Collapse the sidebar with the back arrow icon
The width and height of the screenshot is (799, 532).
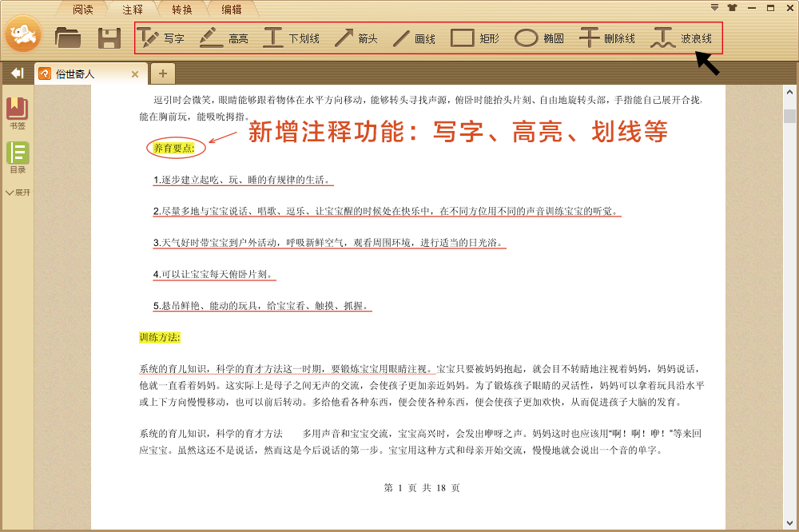tap(18, 73)
